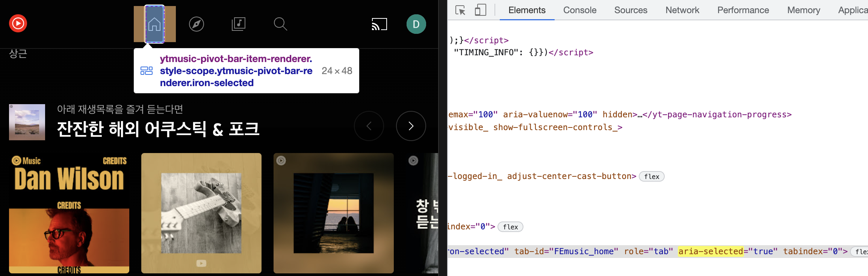Click the "TIMING_INFO": {}}) script line
The height and width of the screenshot is (276, 868).
pos(523,52)
